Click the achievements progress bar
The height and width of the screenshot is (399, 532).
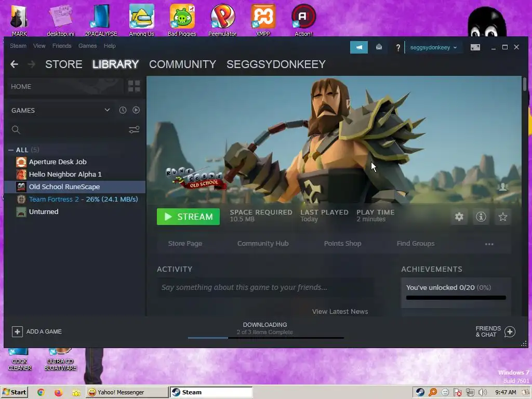pos(456,298)
